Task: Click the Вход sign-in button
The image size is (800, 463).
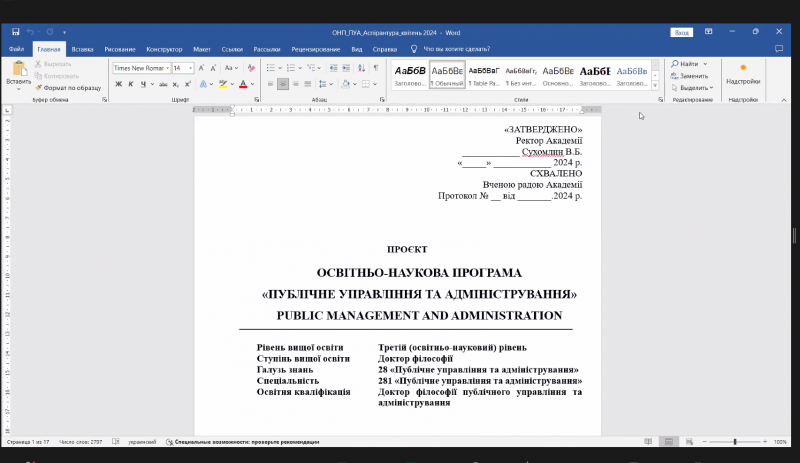Action: (682, 32)
